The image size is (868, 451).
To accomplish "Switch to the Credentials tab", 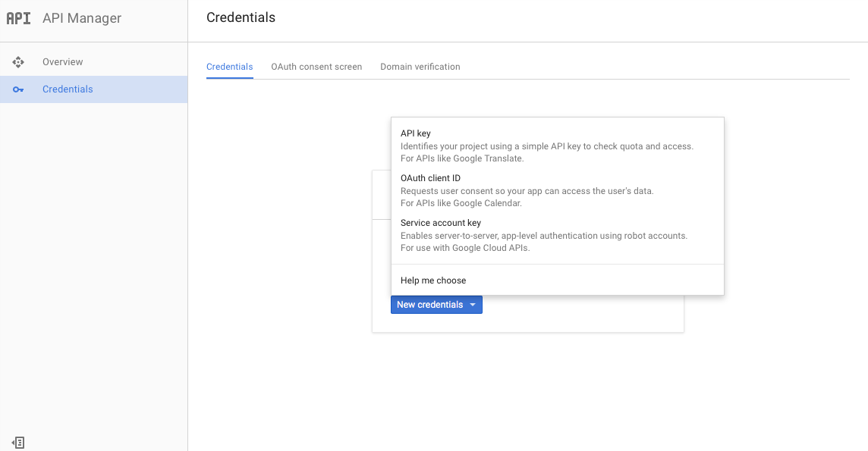I will click(x=229, y=67).
